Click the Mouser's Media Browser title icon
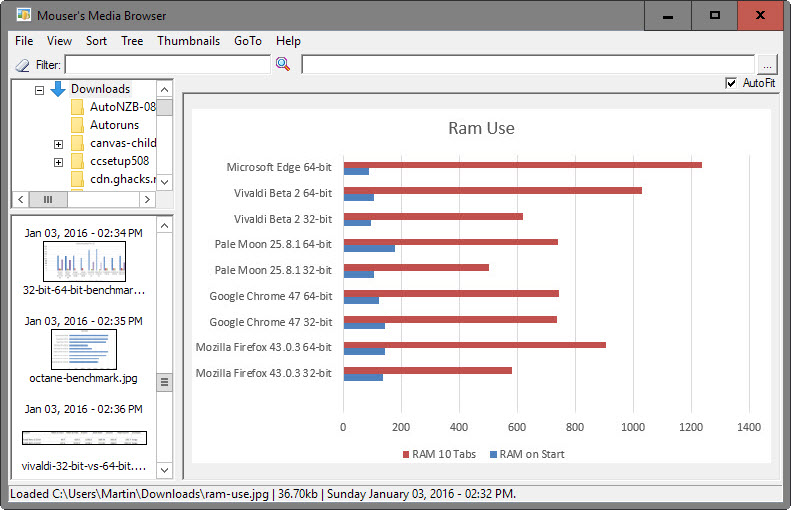 (x=23, y=15)
